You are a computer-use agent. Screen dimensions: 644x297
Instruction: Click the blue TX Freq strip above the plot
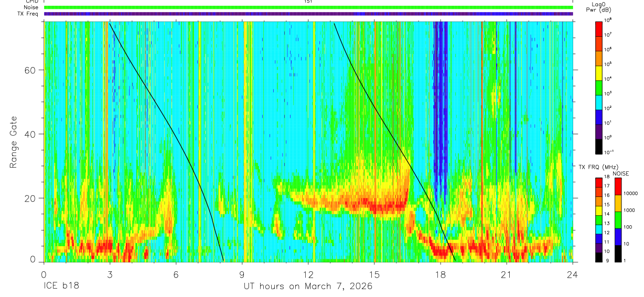(x=308, y=14)
